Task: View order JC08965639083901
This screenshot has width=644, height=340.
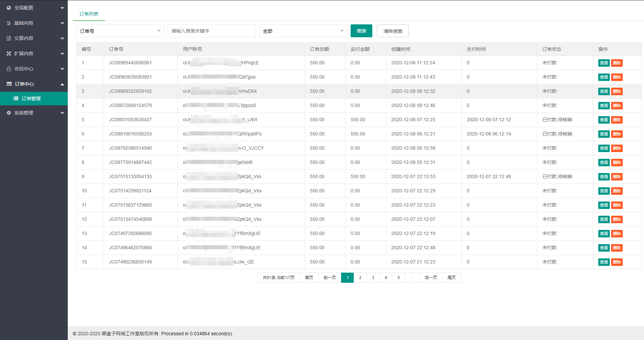Action: (604, 77)
